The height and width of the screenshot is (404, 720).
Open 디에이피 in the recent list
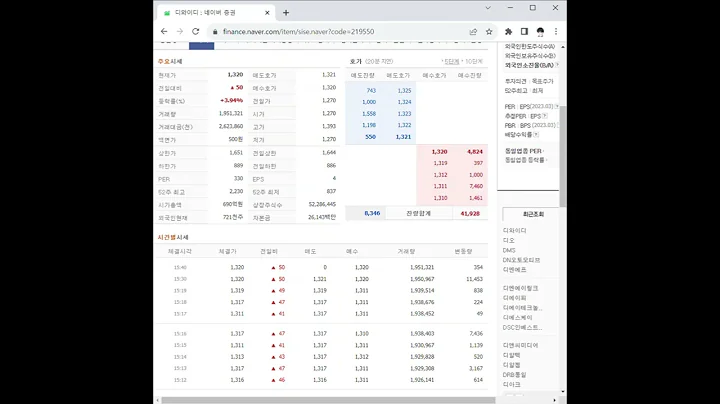(515, 298)
